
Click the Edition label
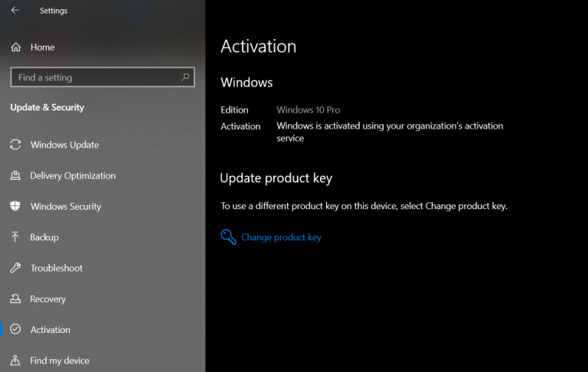234,110
